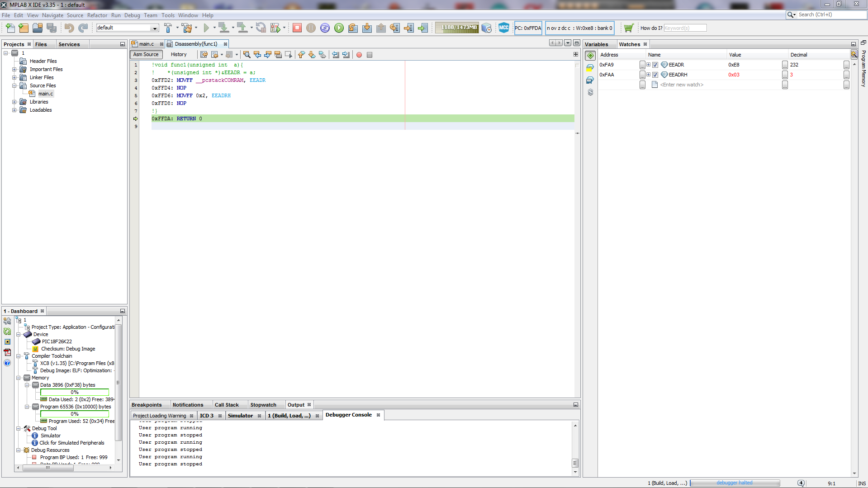Click the memory usage bar 1188/1473MB

click(x=459, y=28)
